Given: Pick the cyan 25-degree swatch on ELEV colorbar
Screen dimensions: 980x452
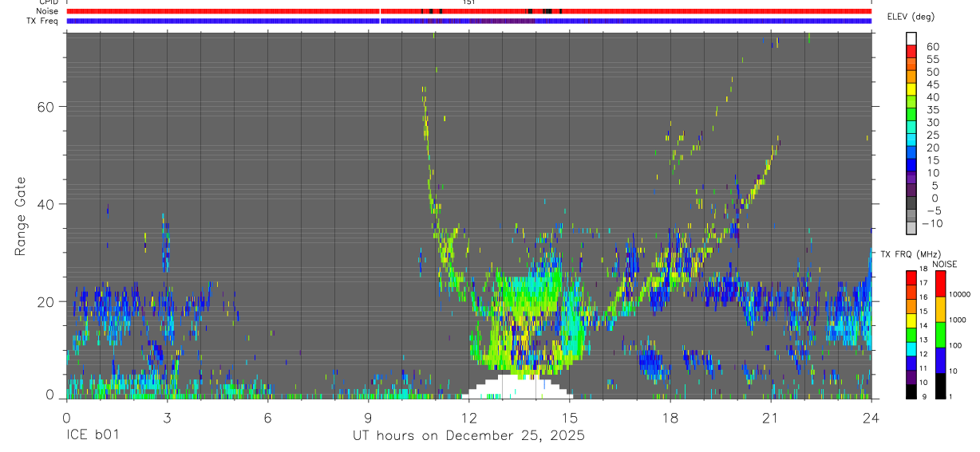Looking at the screenshot, I should coord(911,138).
